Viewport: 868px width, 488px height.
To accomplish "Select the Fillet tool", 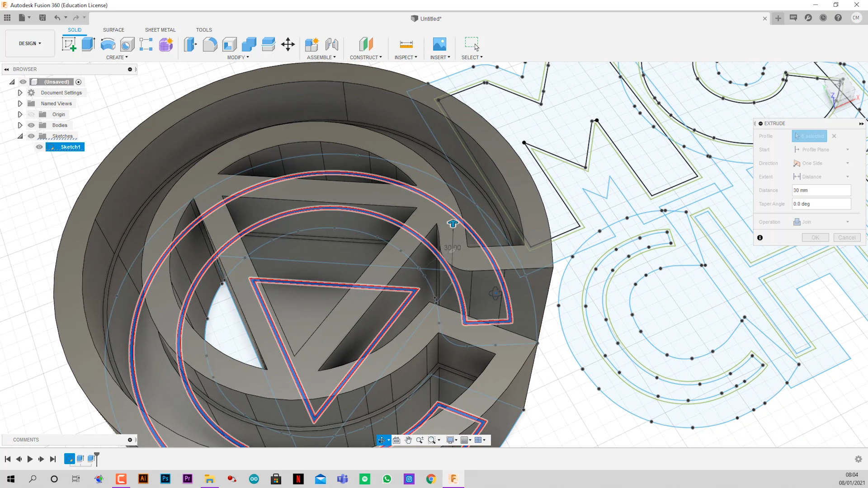I will click(x=210, y=44).
